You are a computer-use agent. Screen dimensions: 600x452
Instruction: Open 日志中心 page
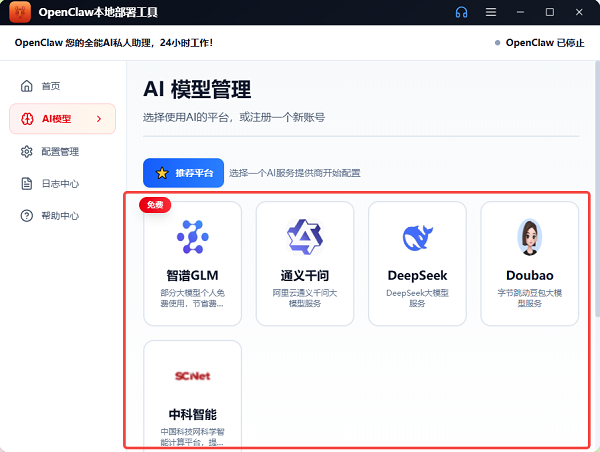63,184
